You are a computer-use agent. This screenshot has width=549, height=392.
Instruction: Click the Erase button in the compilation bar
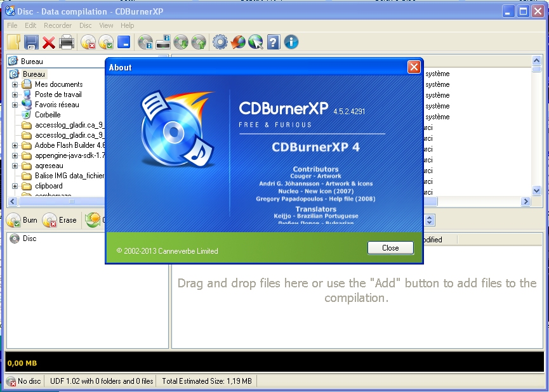pos(60,220)
